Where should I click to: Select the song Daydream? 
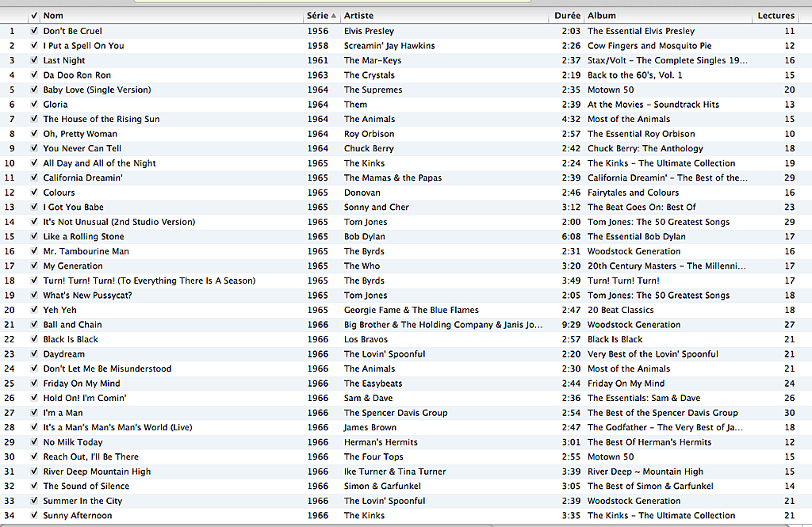63,354
